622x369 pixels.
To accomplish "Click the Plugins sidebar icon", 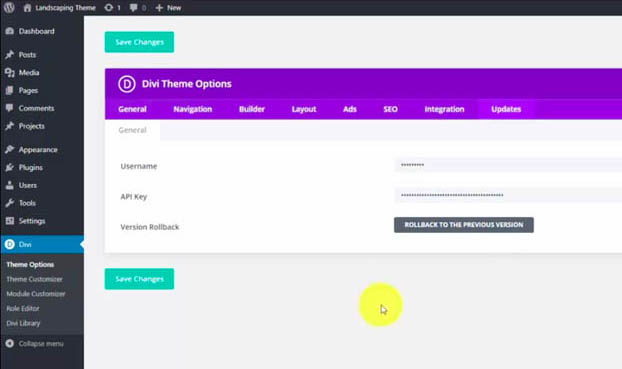I will 10,167.
